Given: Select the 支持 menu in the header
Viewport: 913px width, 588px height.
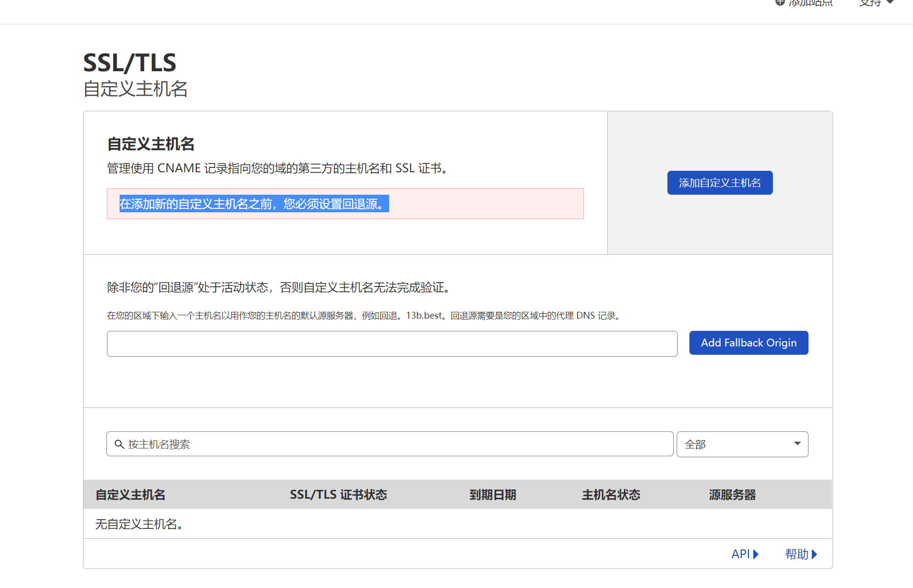Looking at the screenshot, I should click(x=871, y=2).
